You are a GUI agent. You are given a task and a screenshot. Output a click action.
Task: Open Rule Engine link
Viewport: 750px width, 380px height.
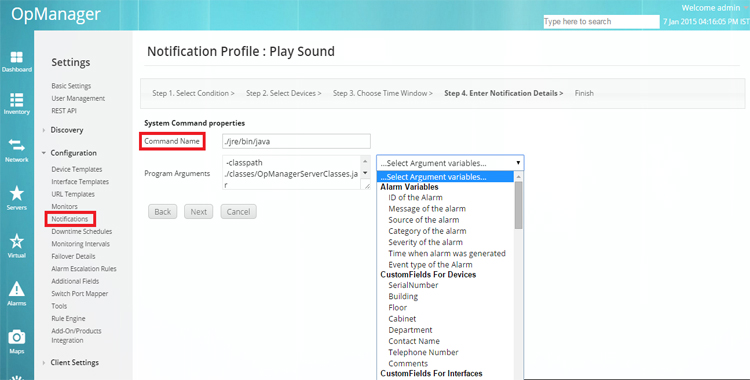68,319
